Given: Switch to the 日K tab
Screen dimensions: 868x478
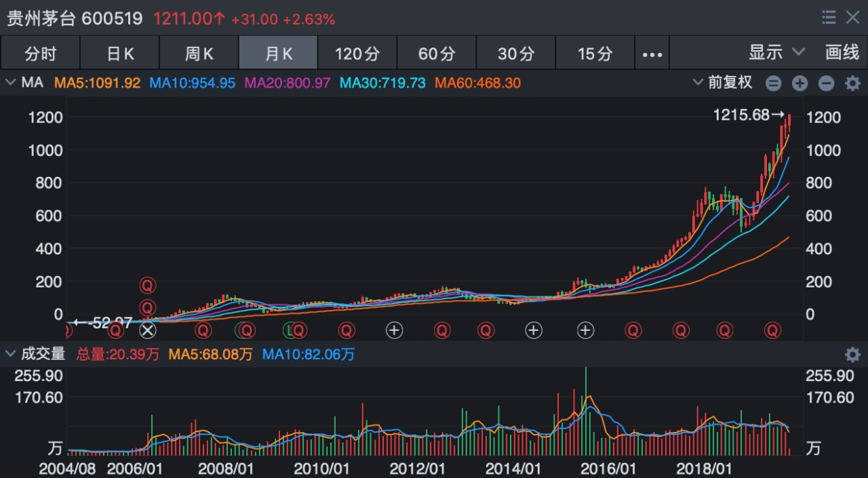Looking at the screenshot, I should pos(120,54).
